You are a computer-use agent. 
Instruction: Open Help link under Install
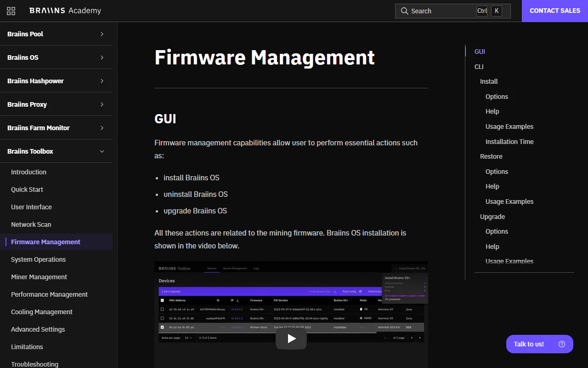(492, 111)
